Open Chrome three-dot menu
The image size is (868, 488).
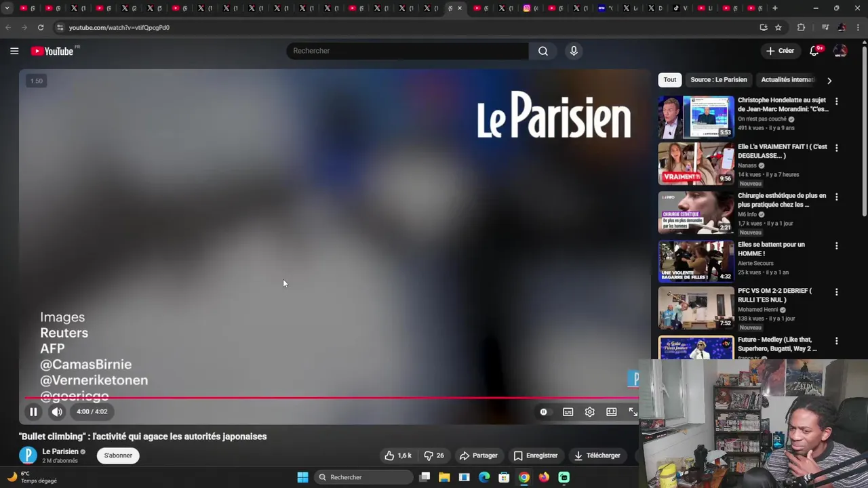(859, 27)
